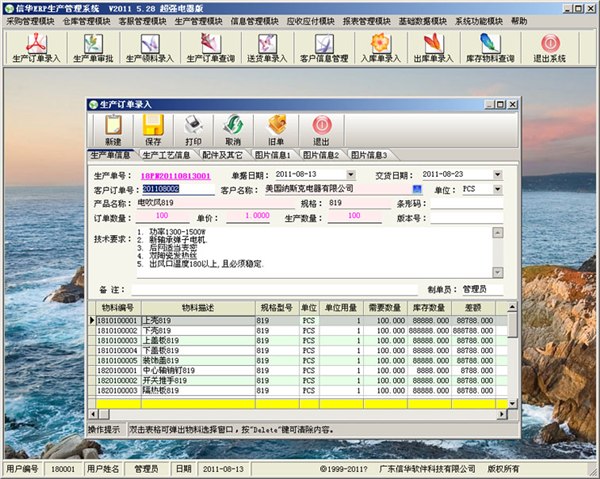Switch to 配件及其它 tab
600x479 pixels.
[x=222, y=155]
